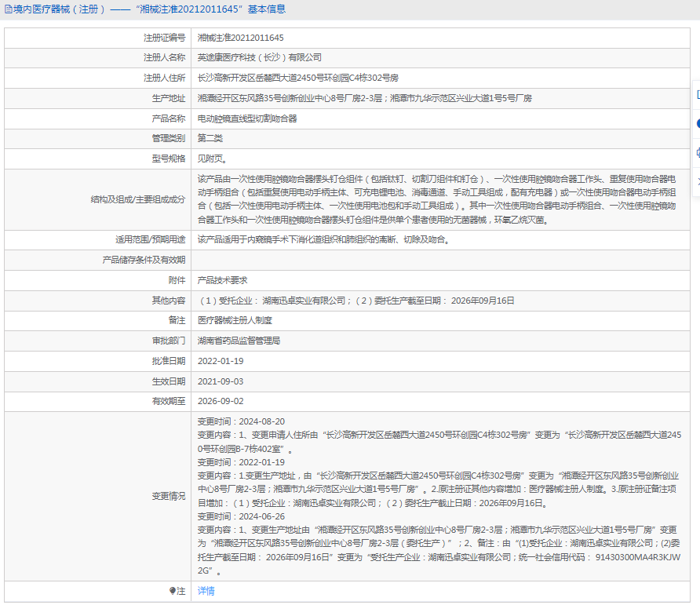
Task: Click the 医疗器械注册人制度 remark text
Action: [x=235, y=321]
